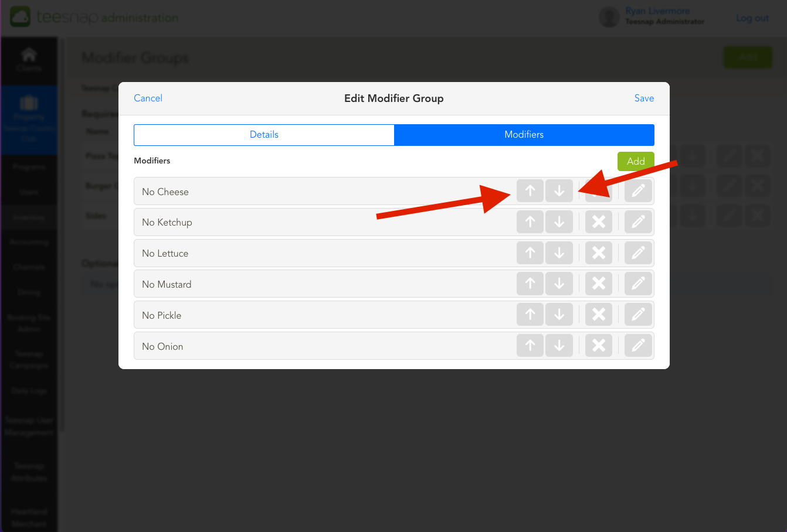This screenshot has width=787, height=532.
Task: Click the teesnap cloud logo
Action: pyautogui.click(x=21, y=17)
